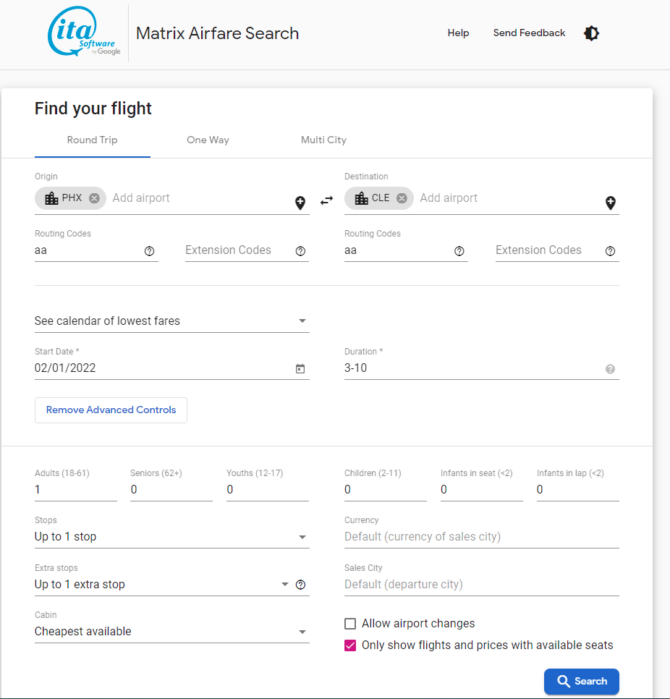Image resolution: width=670 pixels, height=699 pixels.
Task: Open the Cabin dropdown
Action: (x=172, y=632)
